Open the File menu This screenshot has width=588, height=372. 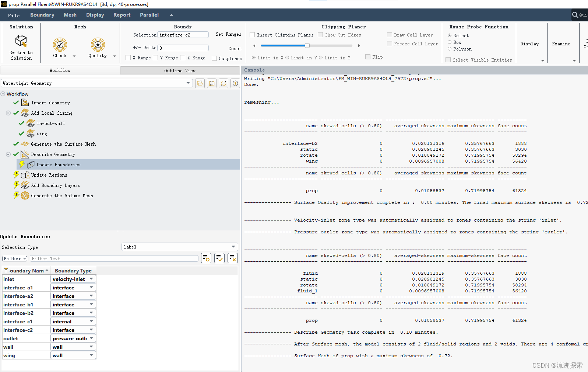(14, 15)
